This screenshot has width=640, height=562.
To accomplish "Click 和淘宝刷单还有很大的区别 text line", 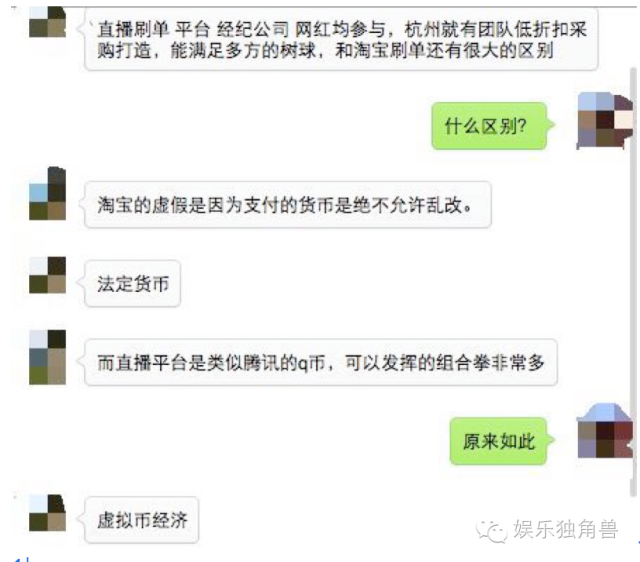I will [x=444, y=51].
